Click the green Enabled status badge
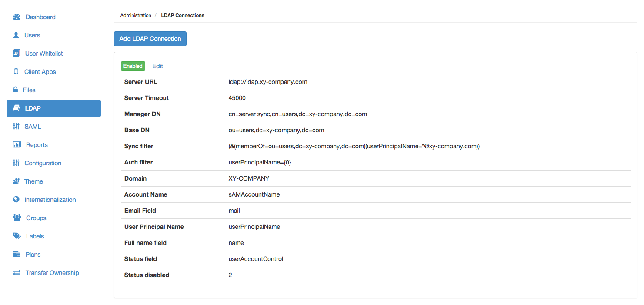Screen dimensions: 644x305 point(133,66)
